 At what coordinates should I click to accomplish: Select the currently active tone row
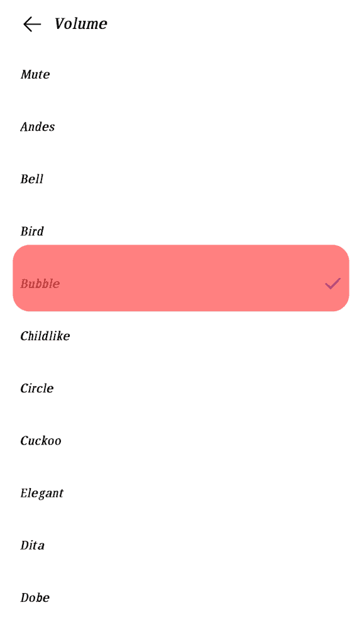[181, 278]
